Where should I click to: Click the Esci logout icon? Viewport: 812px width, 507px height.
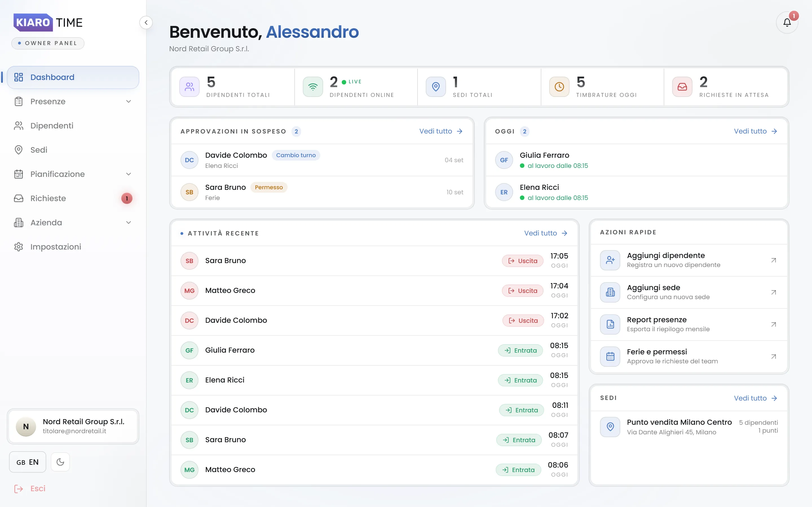pos(18,489)
